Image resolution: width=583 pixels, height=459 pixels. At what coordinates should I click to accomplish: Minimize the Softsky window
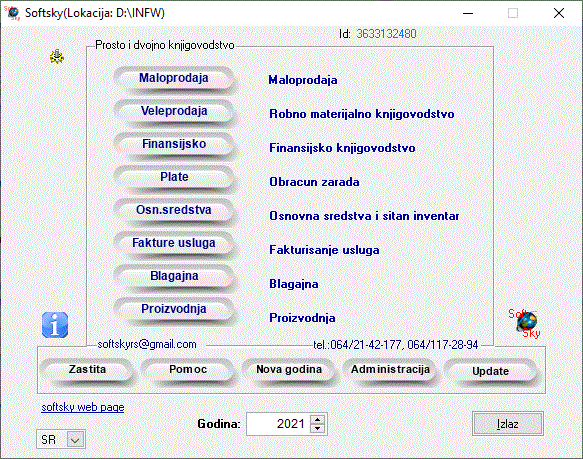pos(468,13)
